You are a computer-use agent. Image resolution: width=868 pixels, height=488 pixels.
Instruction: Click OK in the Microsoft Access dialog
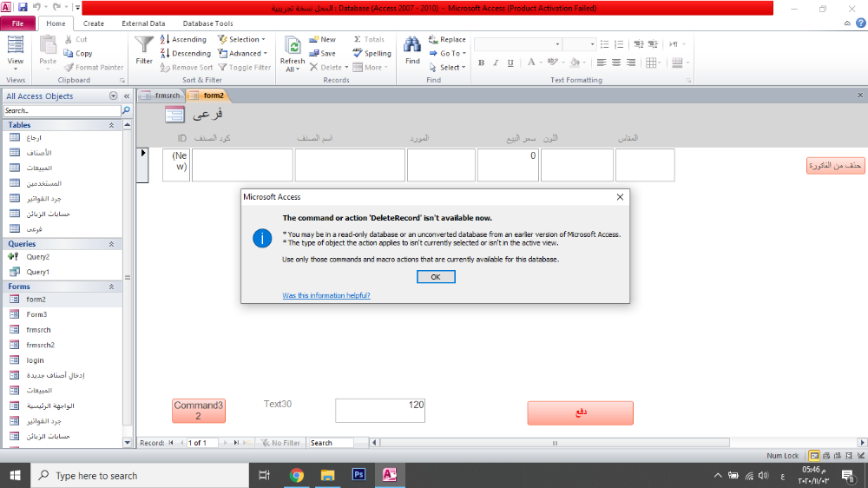(x=436, y=277)
